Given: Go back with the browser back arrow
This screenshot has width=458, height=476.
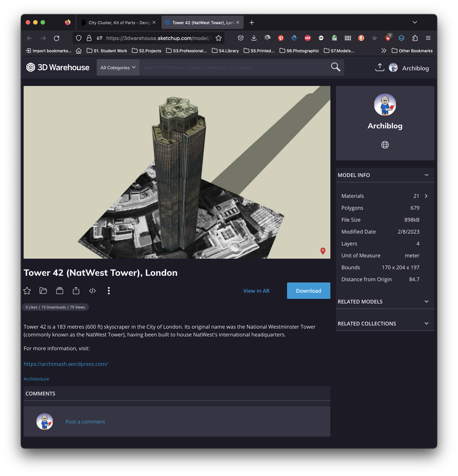Looking at the screenshot, I should [30, 38].
